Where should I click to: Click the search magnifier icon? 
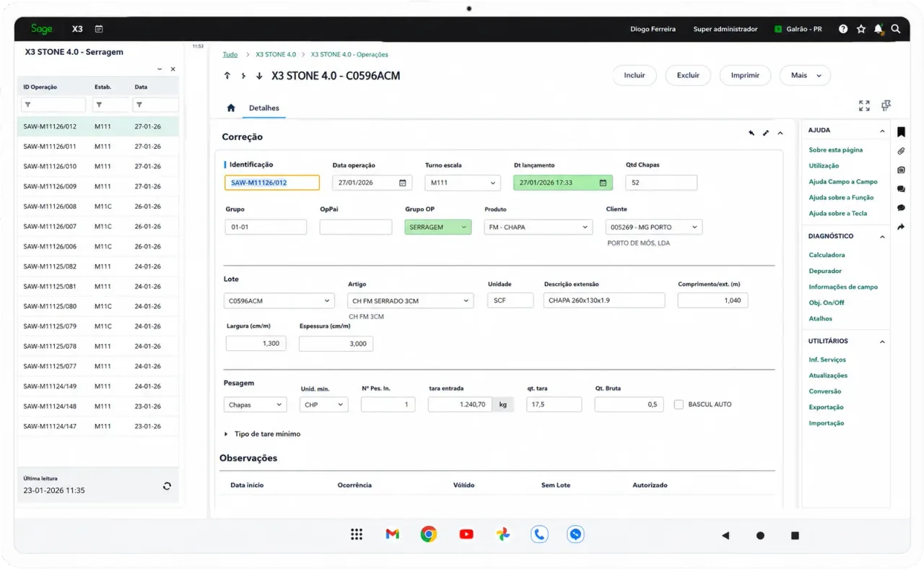click(896, 29)
